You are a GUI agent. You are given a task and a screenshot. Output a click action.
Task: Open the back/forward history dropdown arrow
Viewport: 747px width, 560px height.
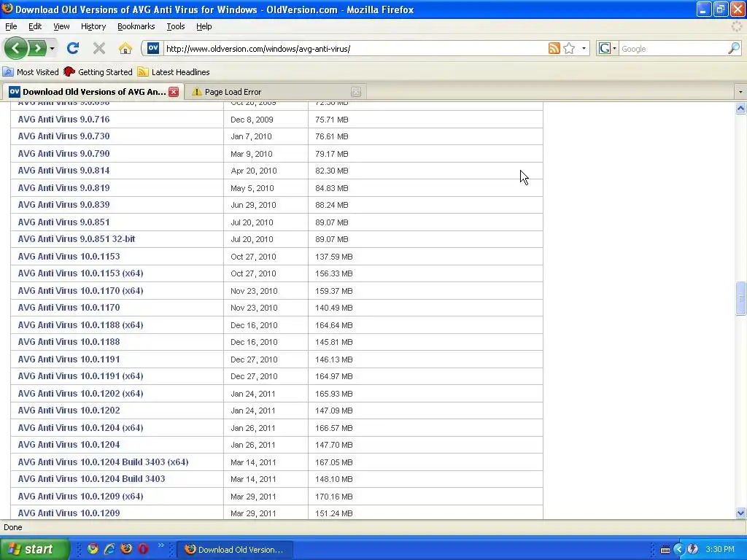click(52, 49)
